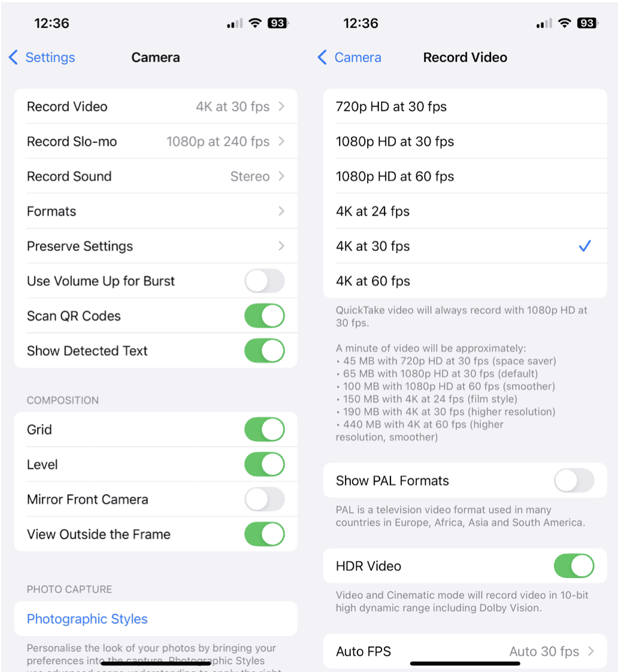Tap the Wi-Fi icon on left screen

[x=255, y=23]
